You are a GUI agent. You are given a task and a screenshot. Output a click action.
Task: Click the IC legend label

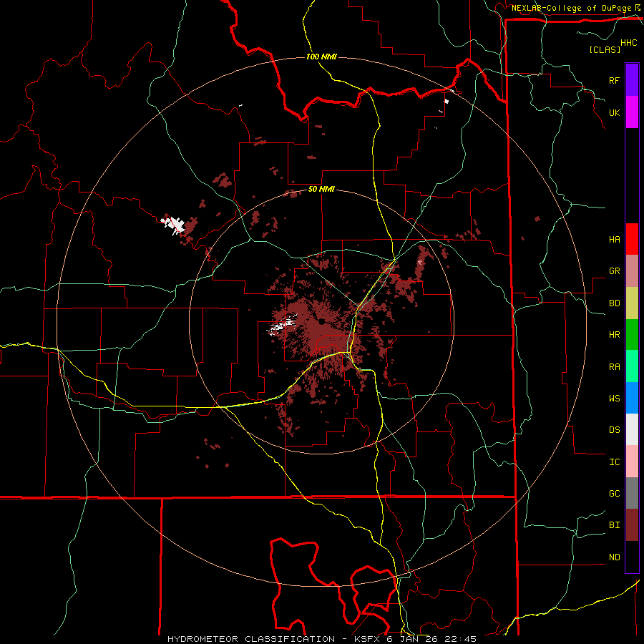(x=614, y=462)
